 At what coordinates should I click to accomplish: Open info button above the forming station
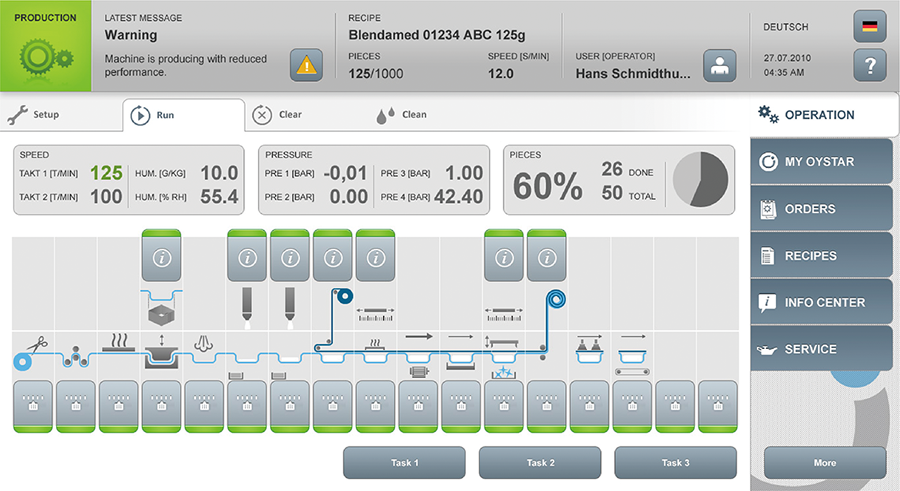point(161,256)
